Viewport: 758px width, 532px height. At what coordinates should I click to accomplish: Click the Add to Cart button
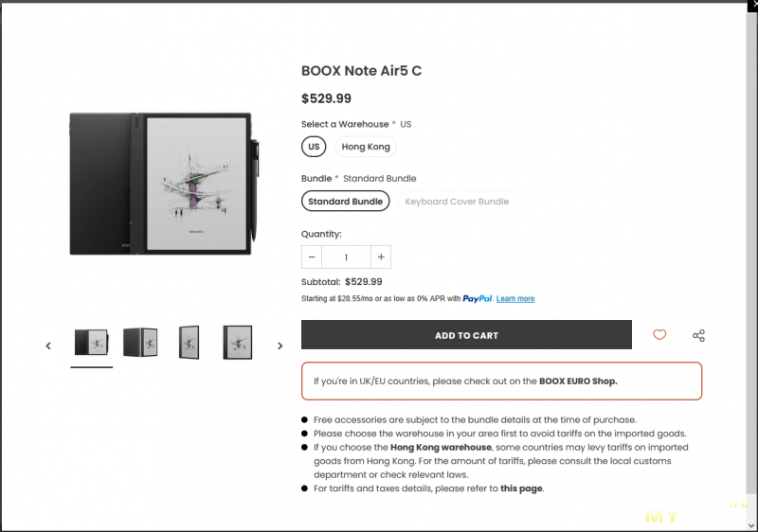[x=466, y=335]
